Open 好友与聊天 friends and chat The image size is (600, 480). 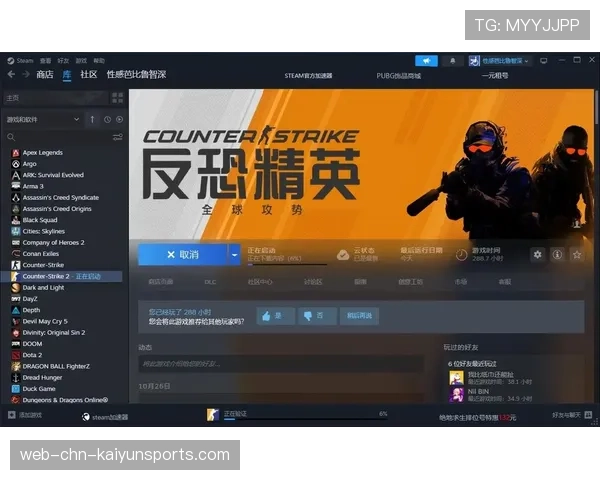tap(572, 415)
